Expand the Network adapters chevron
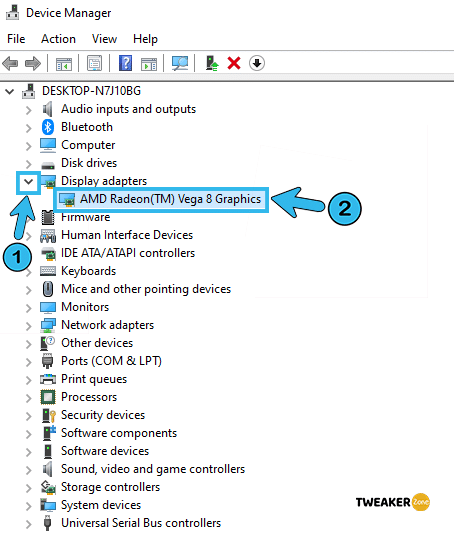 point(28,326)
